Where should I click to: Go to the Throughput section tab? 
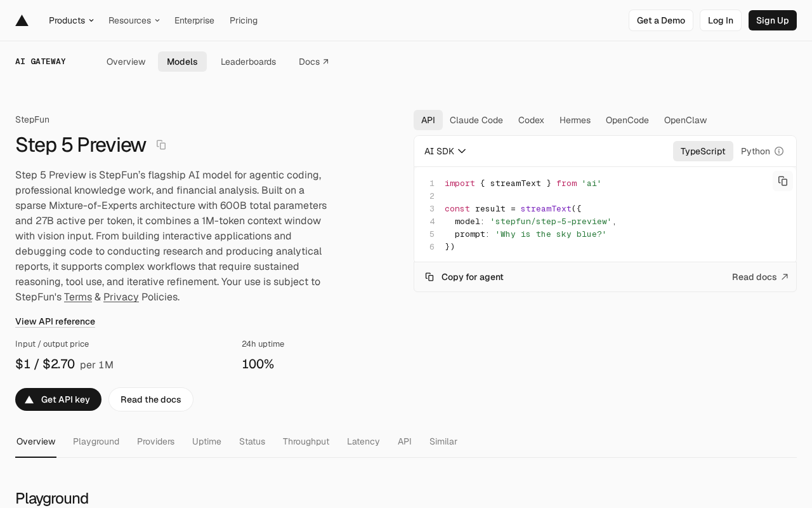coord(306,441)
